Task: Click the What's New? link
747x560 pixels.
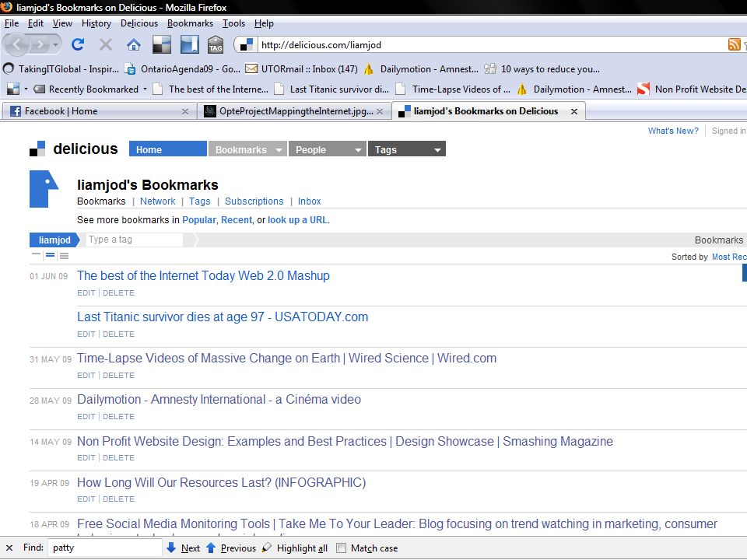Action: pyautogui.click(x=673, y=131)
